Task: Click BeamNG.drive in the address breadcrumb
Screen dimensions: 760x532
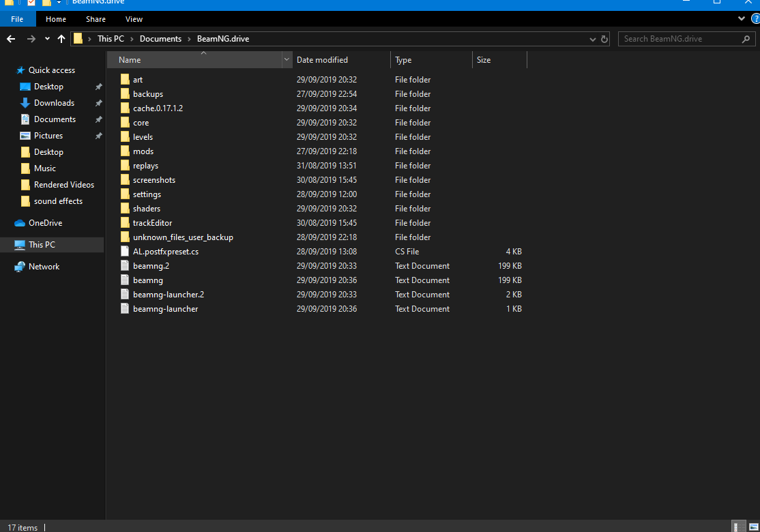Action: (223, 39)
